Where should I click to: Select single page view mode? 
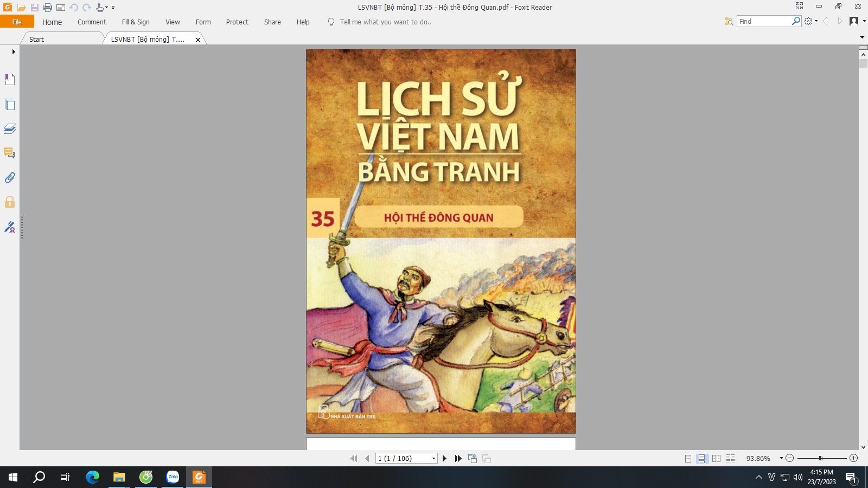(688, 458)
